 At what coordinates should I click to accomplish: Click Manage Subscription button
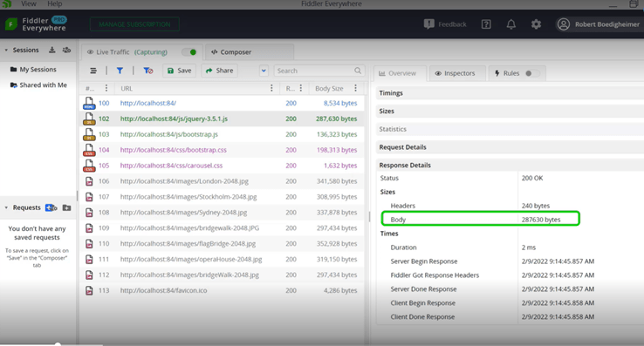click(134, 24)
